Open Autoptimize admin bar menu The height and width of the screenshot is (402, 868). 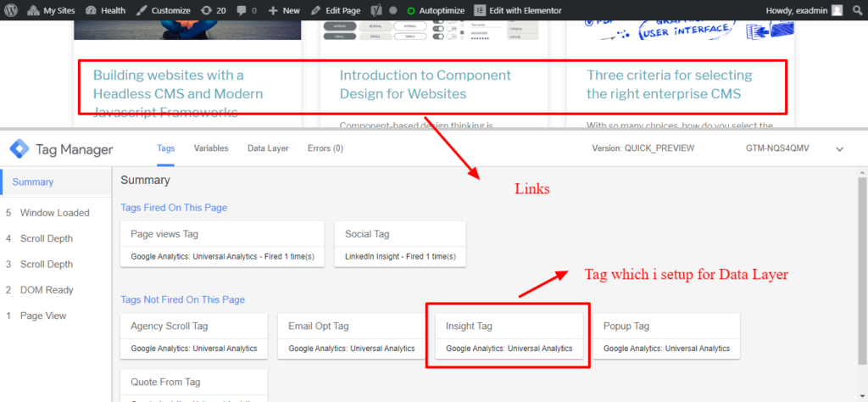pos(437,10)
